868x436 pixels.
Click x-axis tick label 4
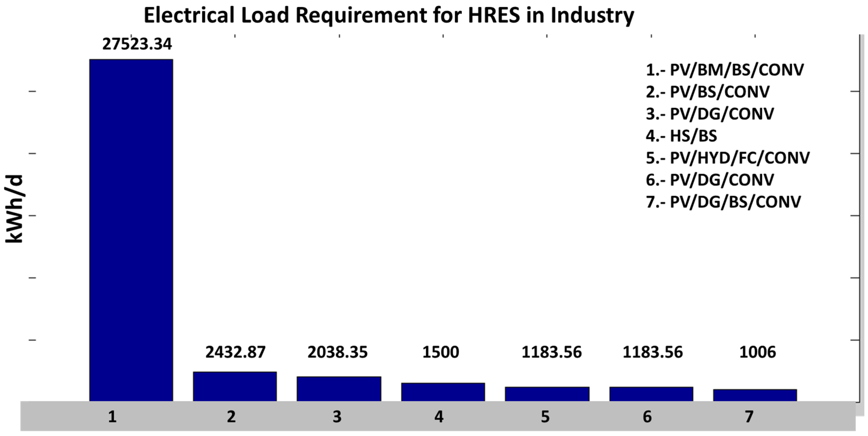[x=438, y=417]
